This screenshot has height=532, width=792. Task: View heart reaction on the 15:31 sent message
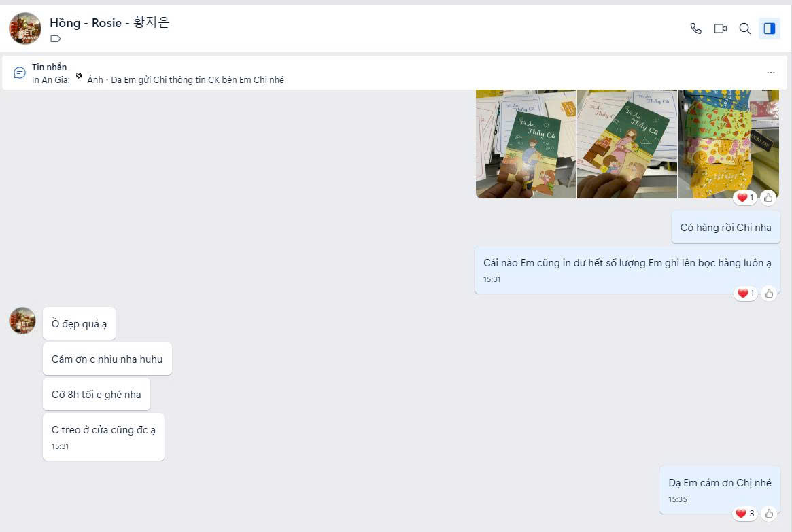click(745, 294)
